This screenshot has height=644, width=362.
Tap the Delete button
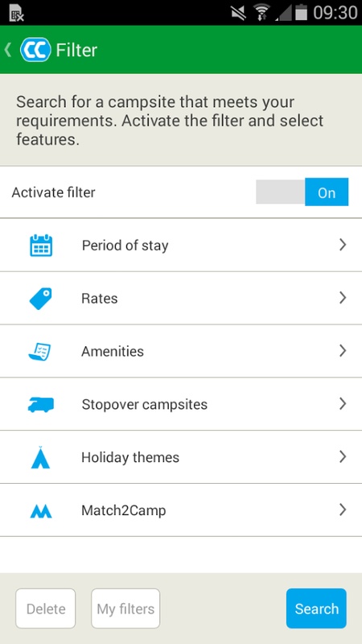click(46, 609)
